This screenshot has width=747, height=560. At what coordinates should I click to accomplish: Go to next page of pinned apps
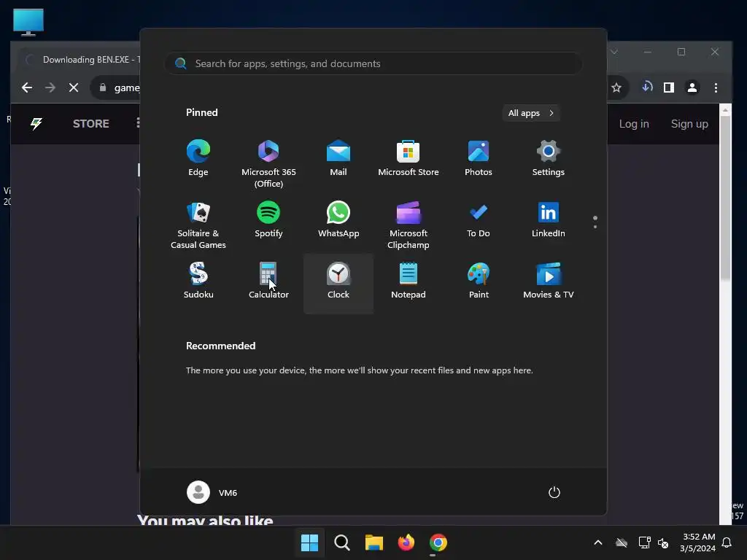point(595,227)
